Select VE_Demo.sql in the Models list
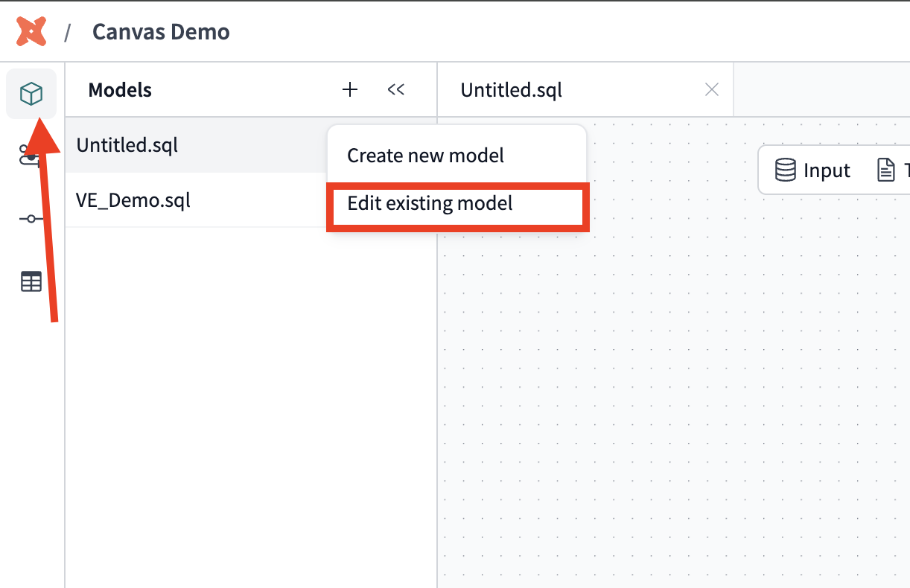 [133, 200]
